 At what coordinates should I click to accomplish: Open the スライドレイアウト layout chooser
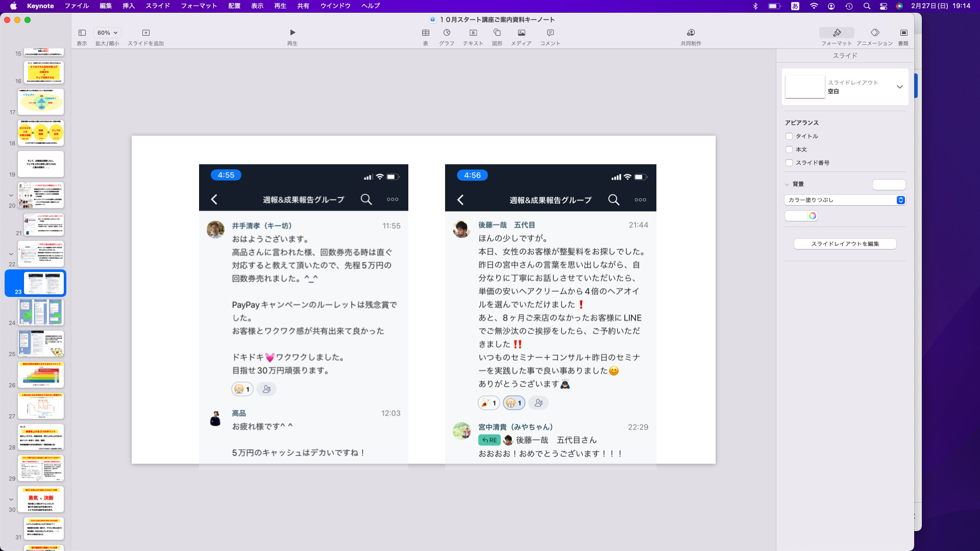[845, 87]
